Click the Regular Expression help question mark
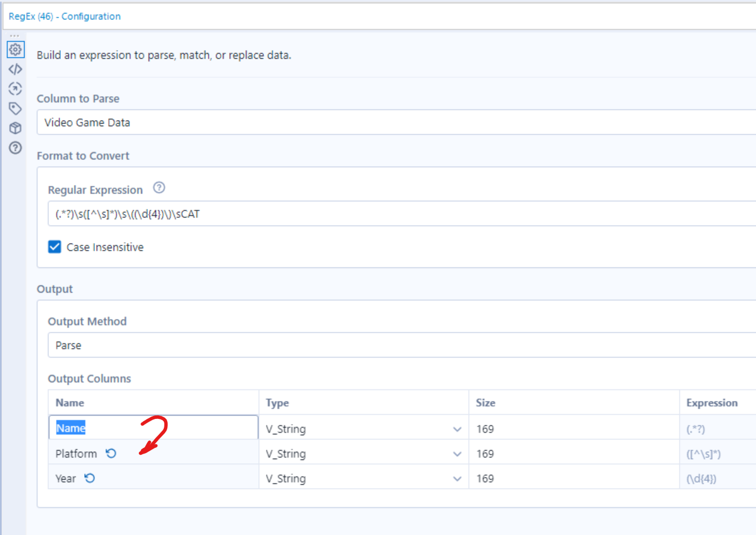 (159, 188)
